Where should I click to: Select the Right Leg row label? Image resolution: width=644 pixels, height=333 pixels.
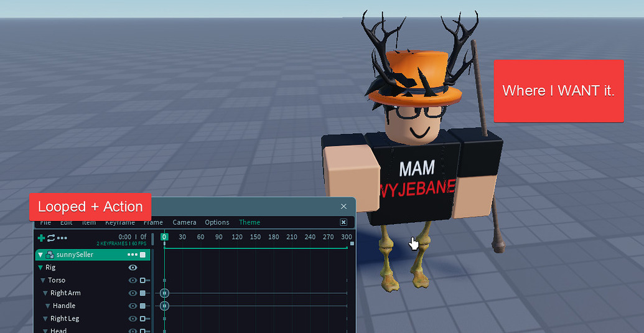(65, 318)
